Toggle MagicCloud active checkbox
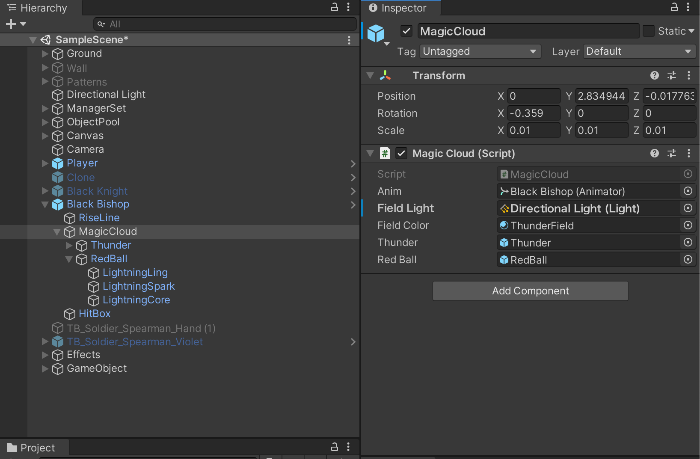Screen dimensions: 700x459 [406, 31]
